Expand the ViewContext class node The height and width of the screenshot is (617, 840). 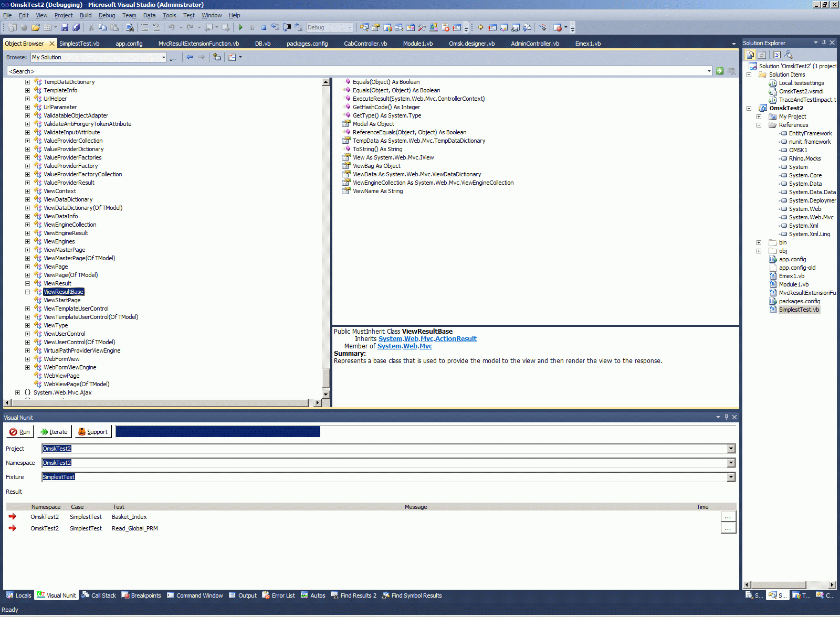click(x=28, y=191)
